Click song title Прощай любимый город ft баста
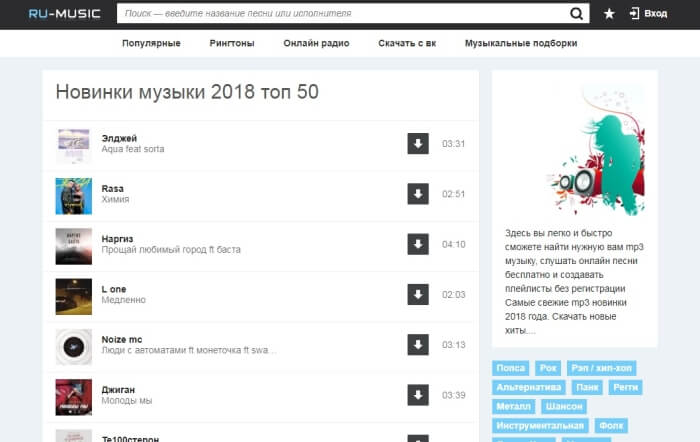Screen dimensions: 700x442 tap(171, 250)
